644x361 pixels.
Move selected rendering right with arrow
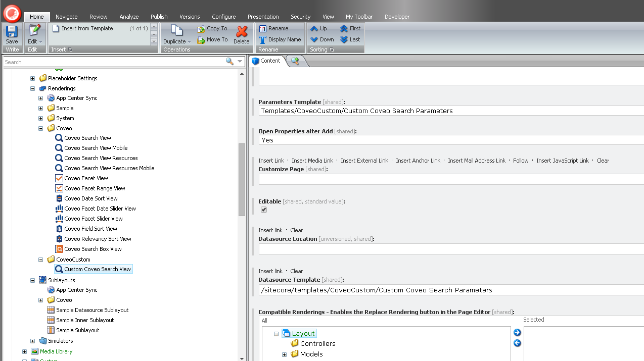point(517,333)
